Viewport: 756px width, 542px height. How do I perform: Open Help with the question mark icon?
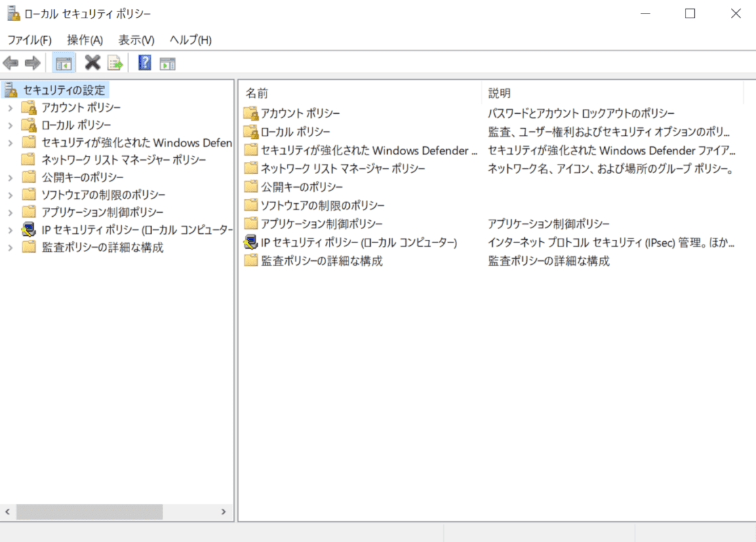pos(144,62)
